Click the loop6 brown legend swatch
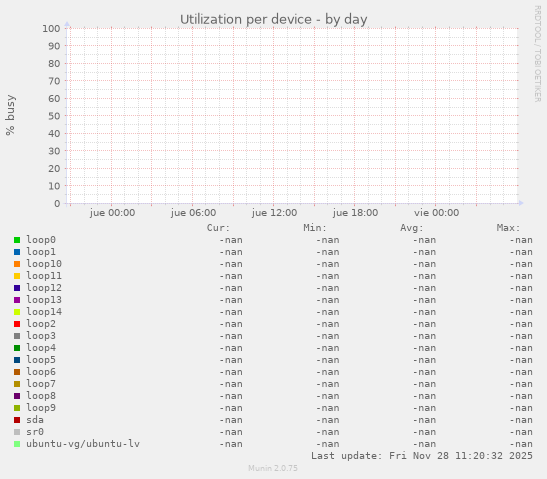The width and height of the screenshot is (547, 479). click(17, 372)
